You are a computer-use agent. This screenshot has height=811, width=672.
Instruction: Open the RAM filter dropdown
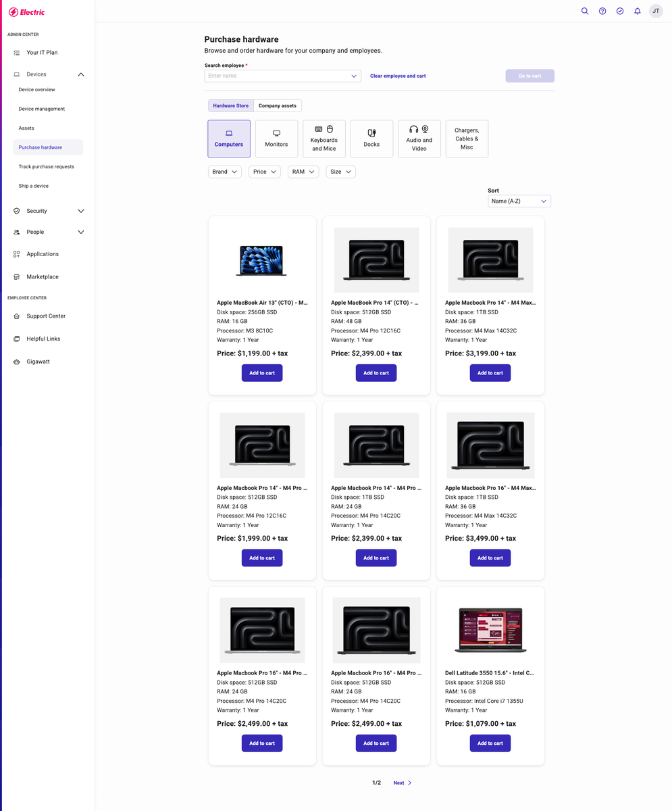click(303, 172)
